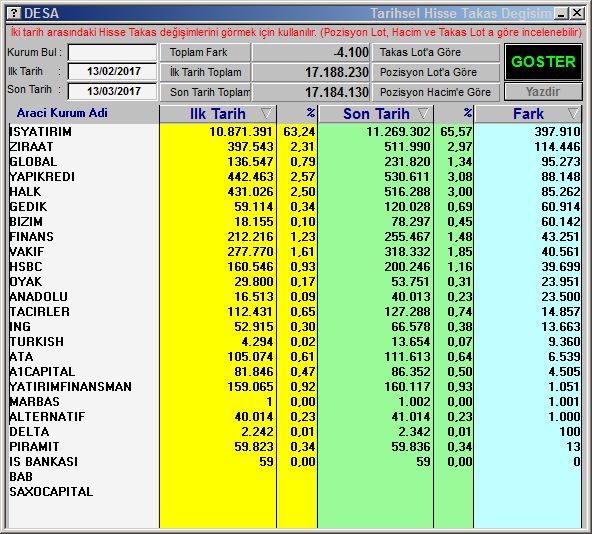Click the Son Tarih column header
This screenshot has width=592, height=534.
(x=376, y=114)
